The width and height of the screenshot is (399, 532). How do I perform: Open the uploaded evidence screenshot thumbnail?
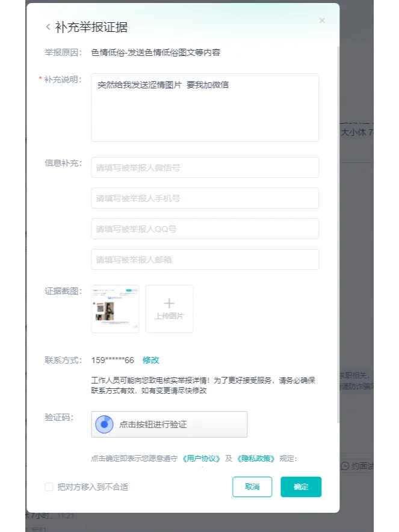pyautogui.click(x=115, y=309)
